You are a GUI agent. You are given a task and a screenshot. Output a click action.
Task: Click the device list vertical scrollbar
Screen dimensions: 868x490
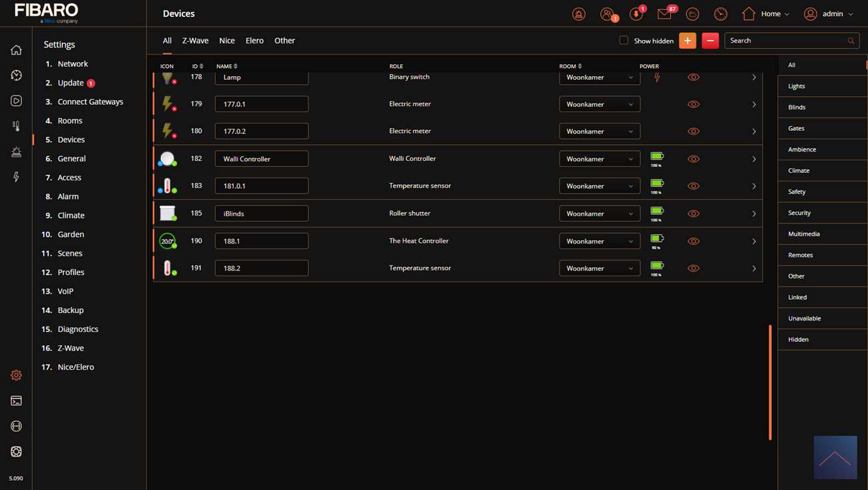[770, 382]
